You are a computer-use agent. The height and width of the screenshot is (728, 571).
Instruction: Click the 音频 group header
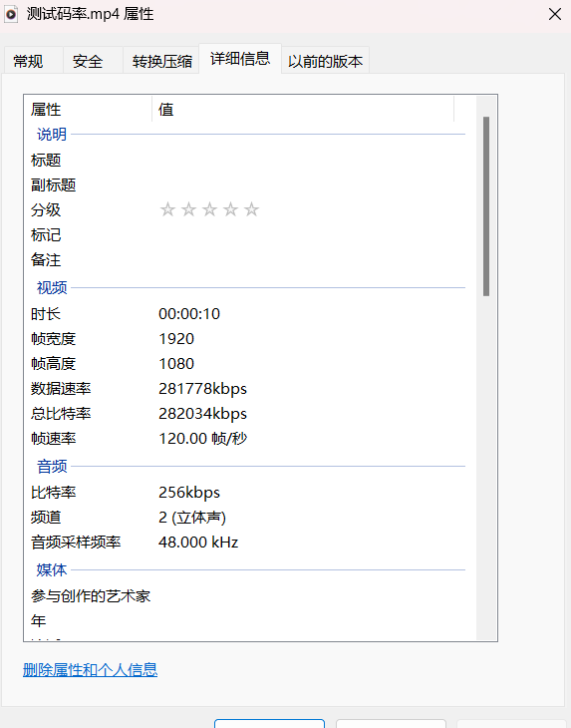click(x=52, y=466)
